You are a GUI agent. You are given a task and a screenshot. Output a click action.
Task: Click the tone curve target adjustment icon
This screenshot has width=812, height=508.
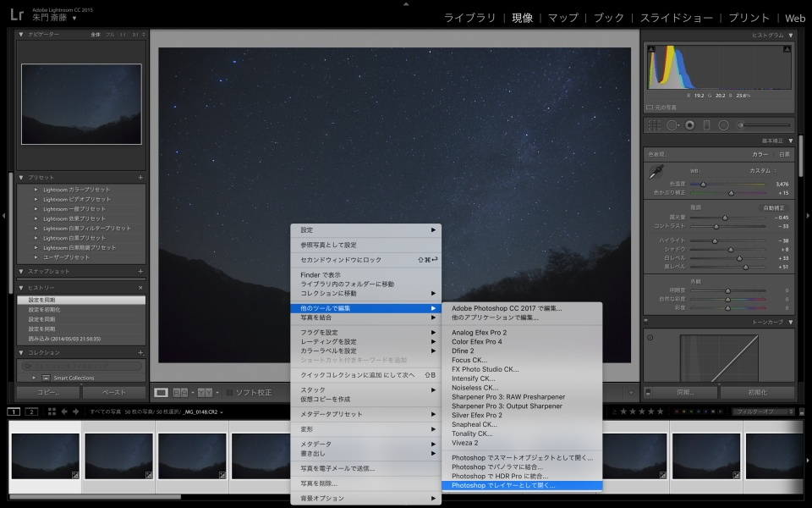[x=650, y=338]
